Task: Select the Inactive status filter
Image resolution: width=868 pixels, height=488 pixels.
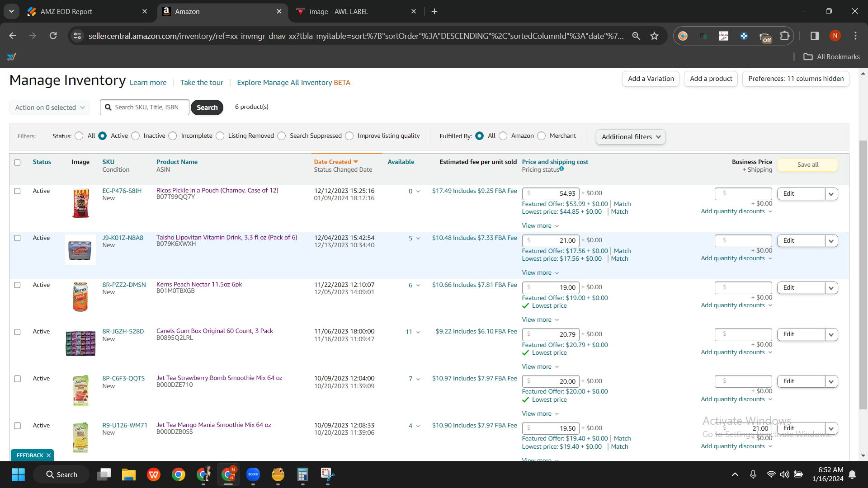Action: (136, 136)
